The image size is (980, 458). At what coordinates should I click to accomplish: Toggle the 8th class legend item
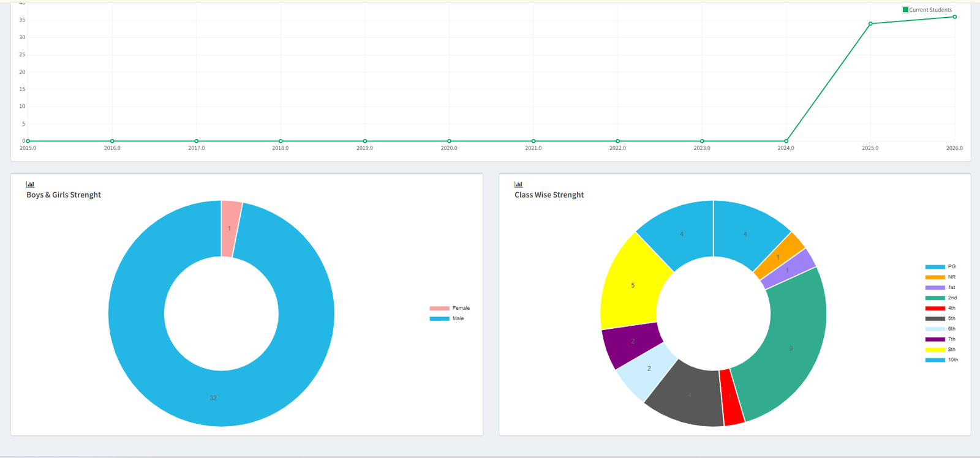point(940,350)
